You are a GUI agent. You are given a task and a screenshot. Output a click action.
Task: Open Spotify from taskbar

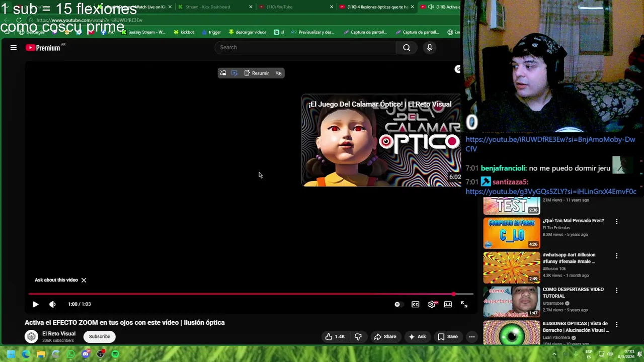pos(115,354)
